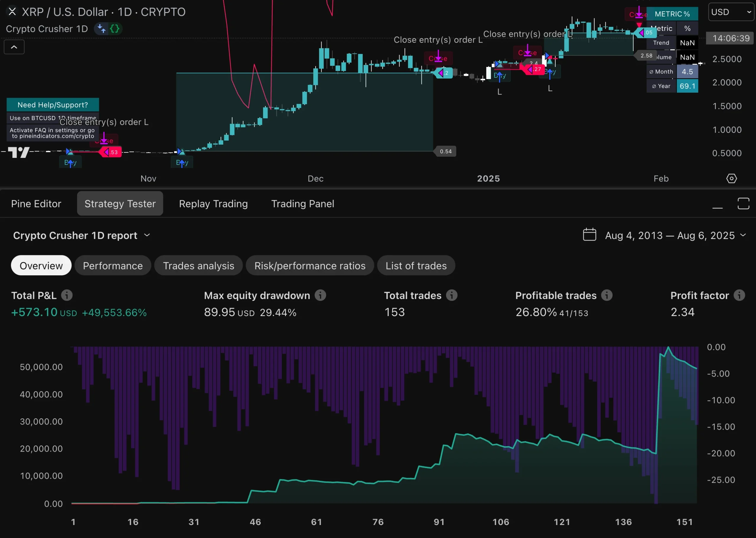The height and width of the screenshot is (538, 756).
Task: Expand the Aug 4, 2013 date range chevron
Action: click(743, 235)
